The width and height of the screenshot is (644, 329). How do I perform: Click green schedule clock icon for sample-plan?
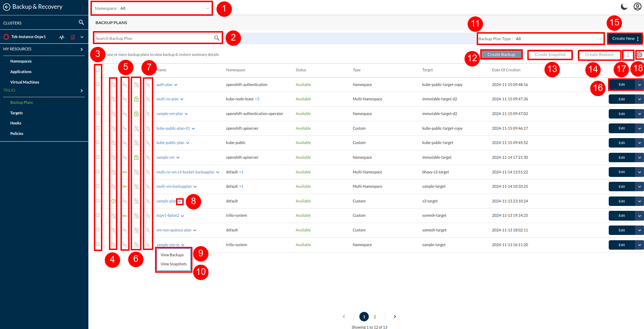tap(113, 201)
